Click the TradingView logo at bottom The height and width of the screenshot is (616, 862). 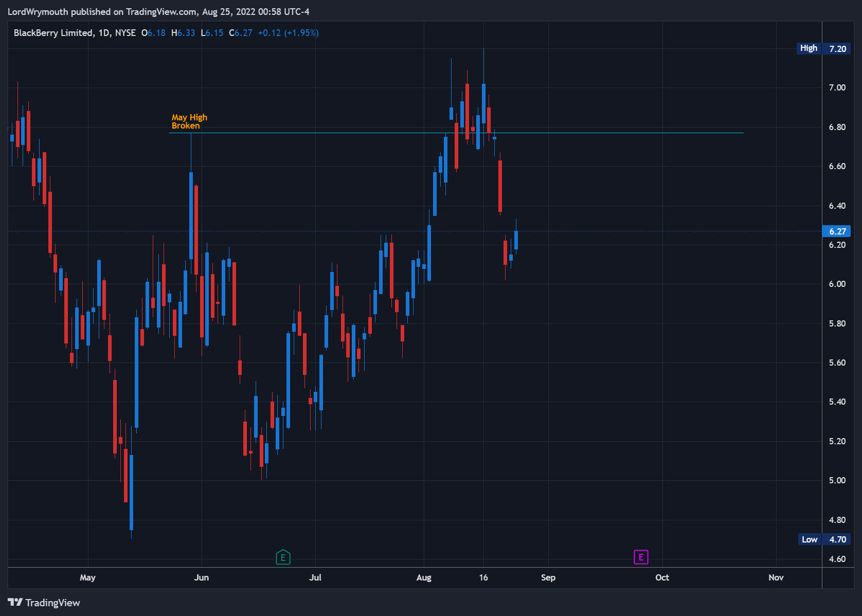pyautogui.click(x=44, y=603)
